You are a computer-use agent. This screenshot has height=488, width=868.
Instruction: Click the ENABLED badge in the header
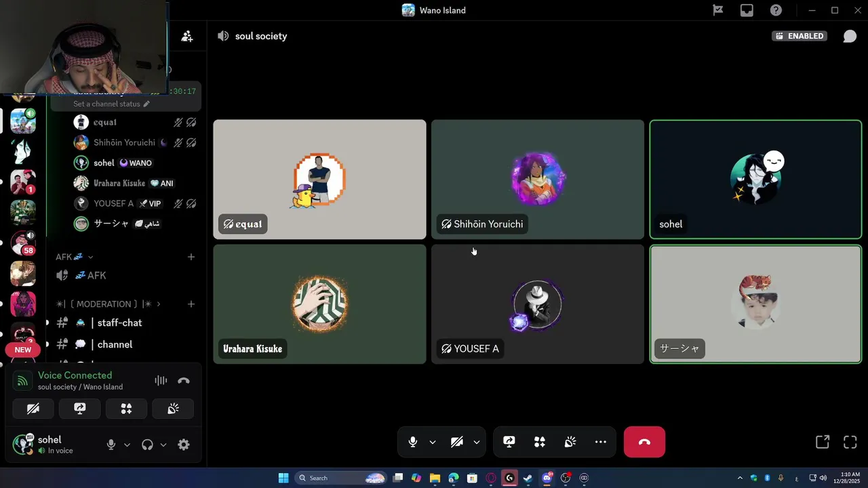pos(800,36)
